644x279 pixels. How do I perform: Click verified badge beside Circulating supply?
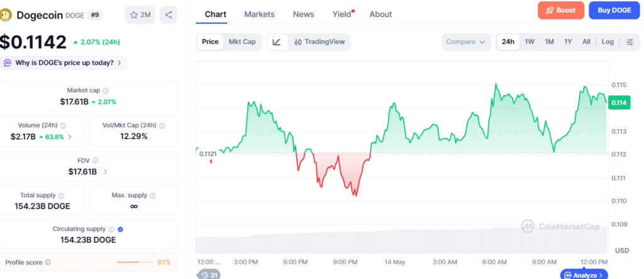(x=120, y=229)
